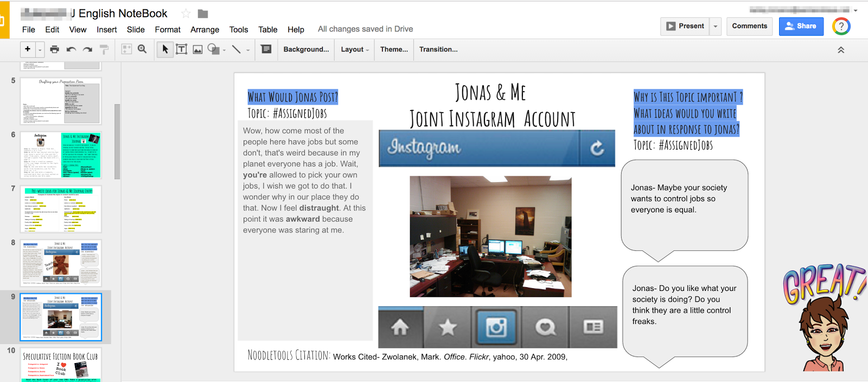The width and height of the screenshot is (868, 382).
Task: Select slide 9 thumbnail
Action: (61, 318)
